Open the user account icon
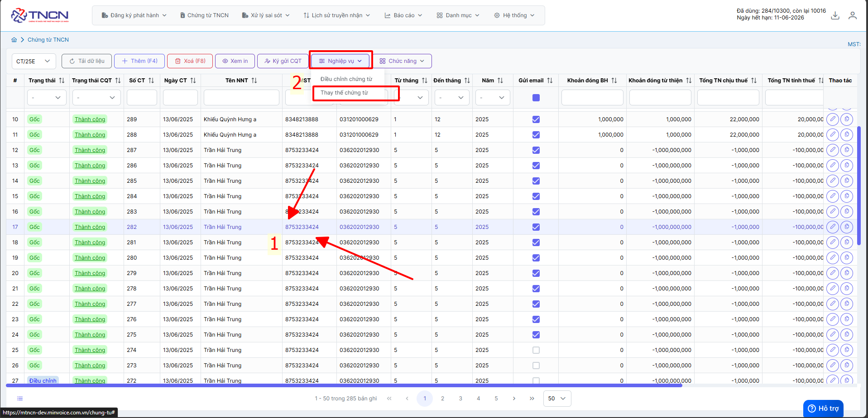Viewport: 868px width, 418px height. tap(853, 15)
